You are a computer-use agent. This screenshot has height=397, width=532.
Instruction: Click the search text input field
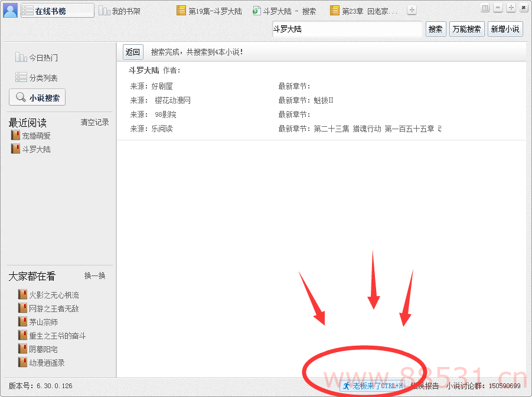click(347, 29)
